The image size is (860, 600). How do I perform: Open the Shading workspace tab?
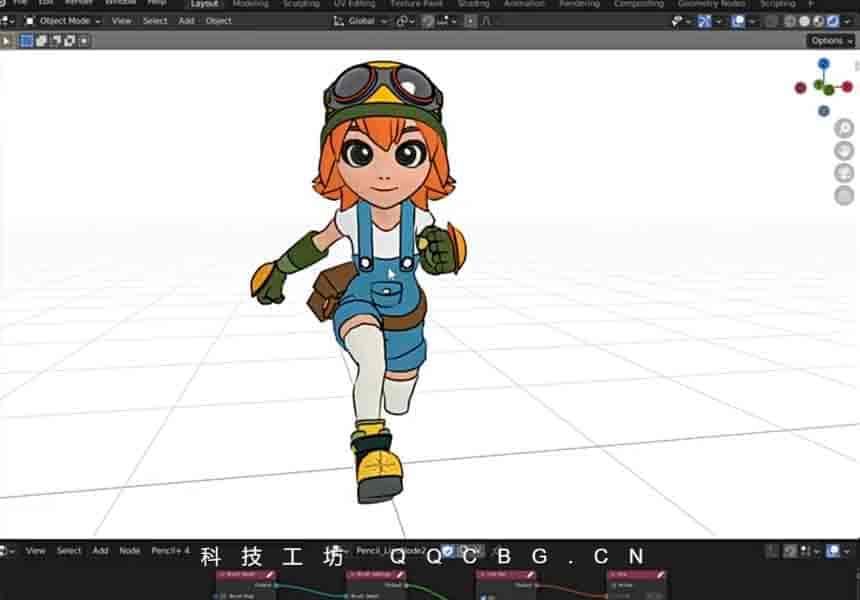[x=473, y=4]
